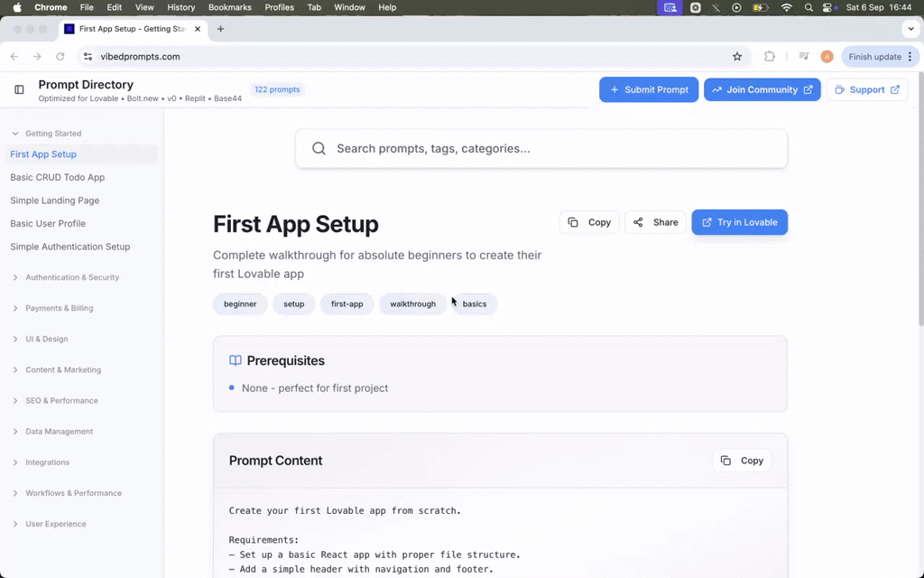Click the bookmark star icon in address bar
This screenshot has width=924, height=578.
tap(737, 57)
